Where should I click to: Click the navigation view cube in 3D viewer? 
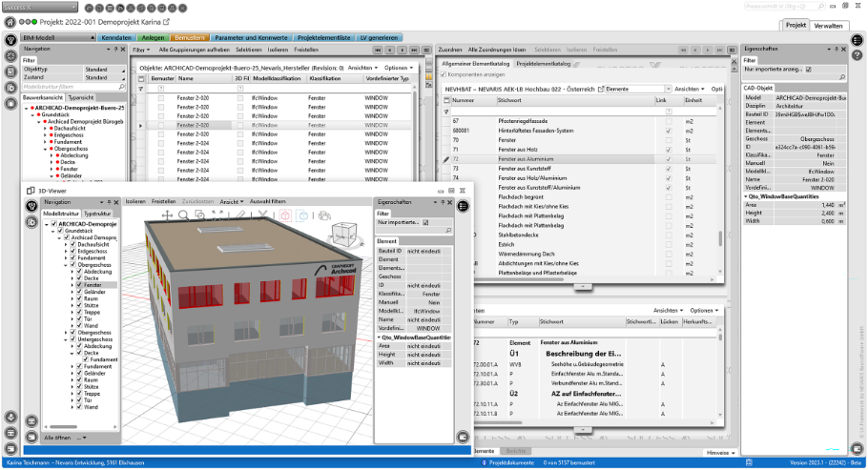(x=345, y=233)
